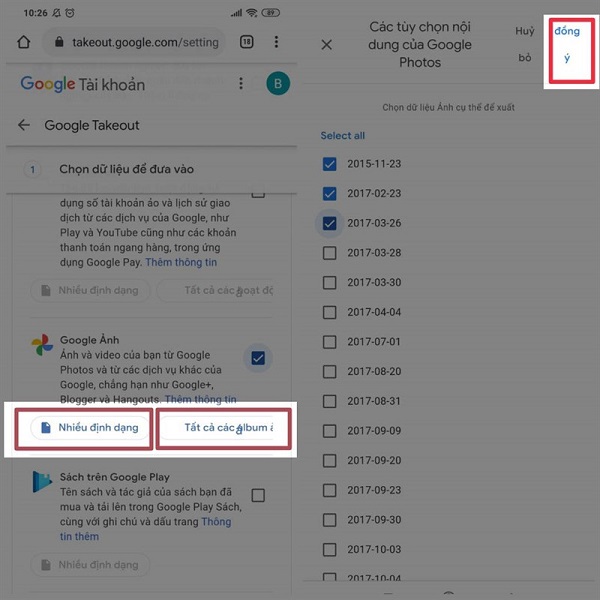
Task: Open Thêm thông tin link for Google Ảnh
Action: (x=201, y=399)
